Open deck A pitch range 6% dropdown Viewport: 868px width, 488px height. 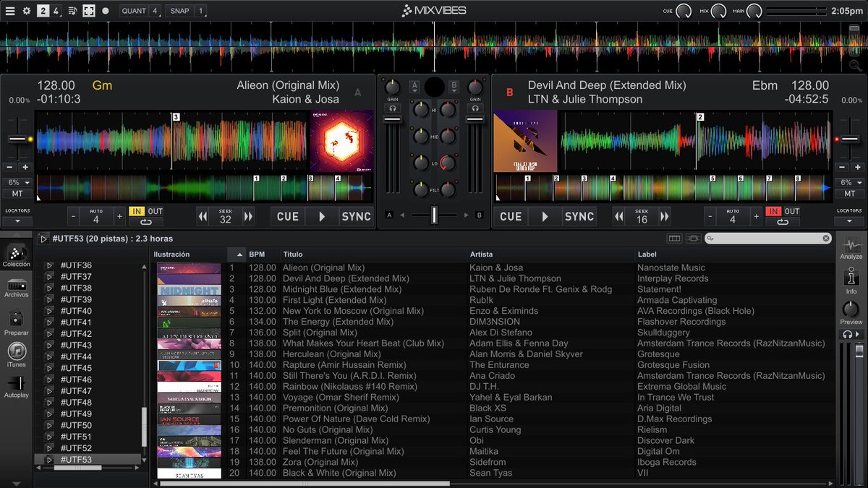pyautogui.click(x=17, y=183)
